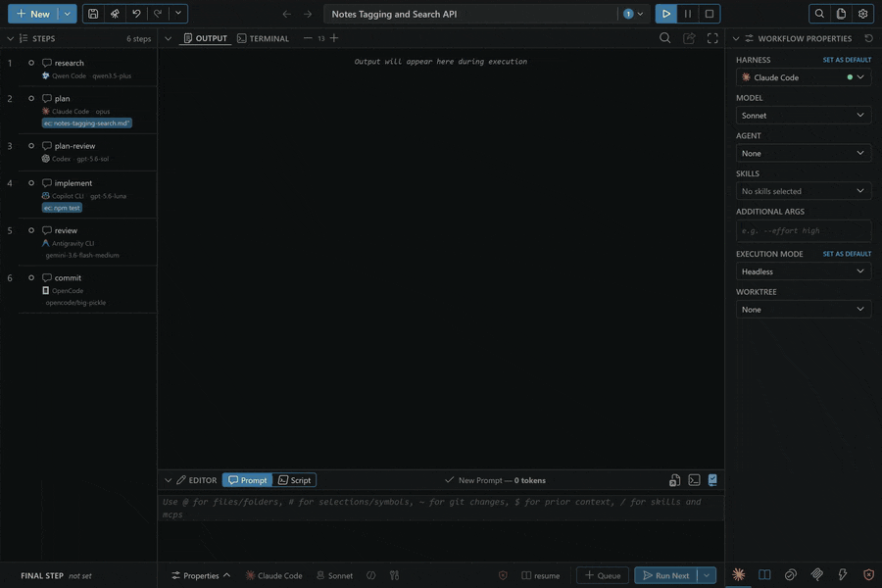Click Set As Default next to Harness
Viewport: 882px width, 588px height.
(x=847, y=60)
